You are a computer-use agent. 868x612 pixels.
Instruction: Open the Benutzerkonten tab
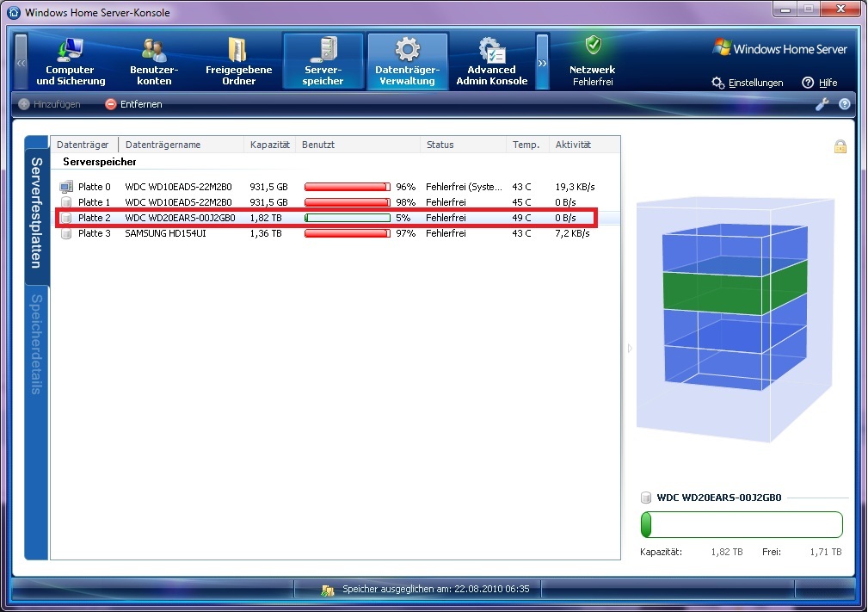(154, 62)
